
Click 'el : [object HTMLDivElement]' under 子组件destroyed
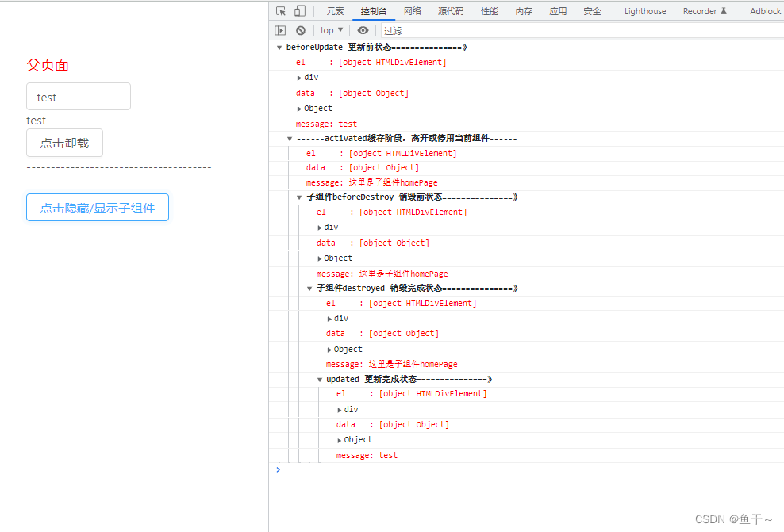click(401, 303)
